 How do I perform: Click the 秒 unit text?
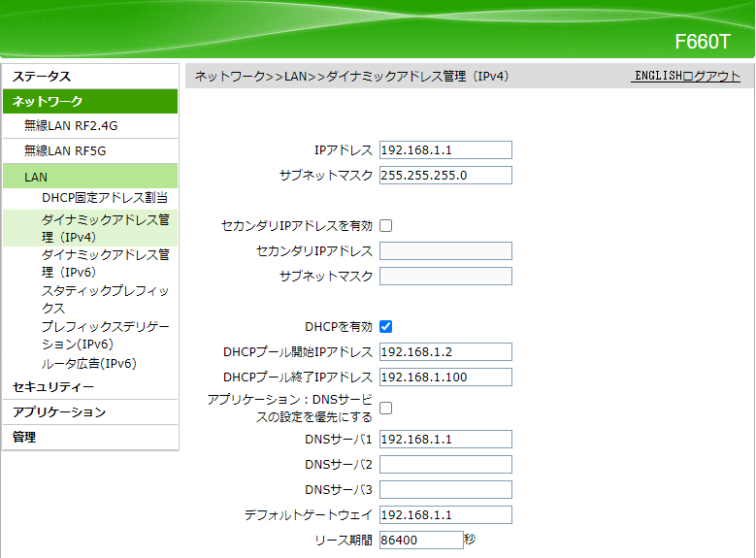click(470, 540)
